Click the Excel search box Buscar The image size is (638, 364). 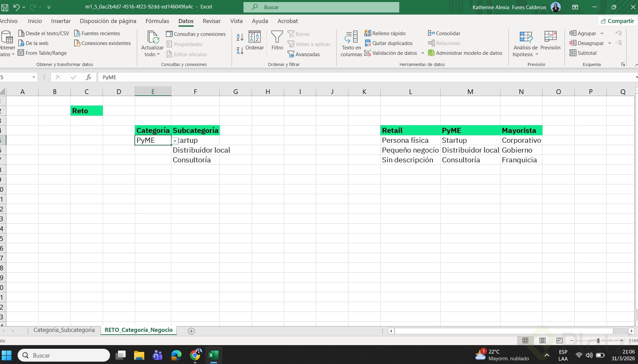pyautogui.click(x=321, y=7)
